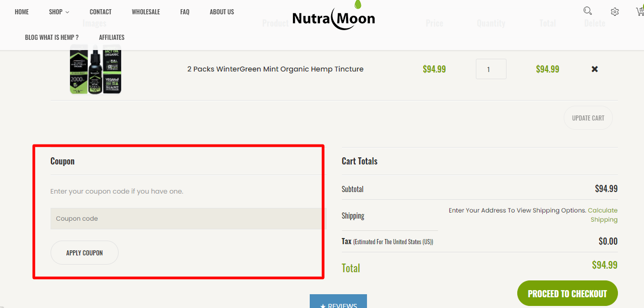The image size is (644, 308).
Task: Open the REVIEWS tab
Action: [x=338, y=301]
